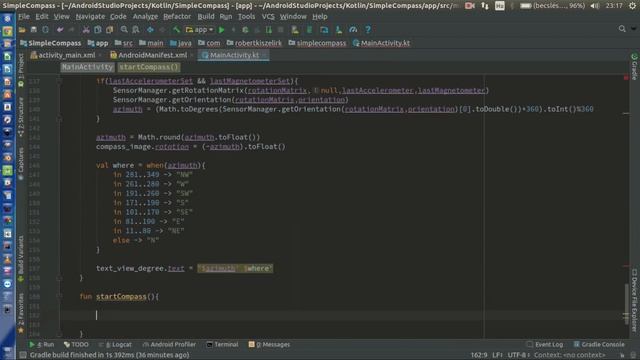
Task: Click the startCompass() structure breadcrumb
Action: point(149,67)
